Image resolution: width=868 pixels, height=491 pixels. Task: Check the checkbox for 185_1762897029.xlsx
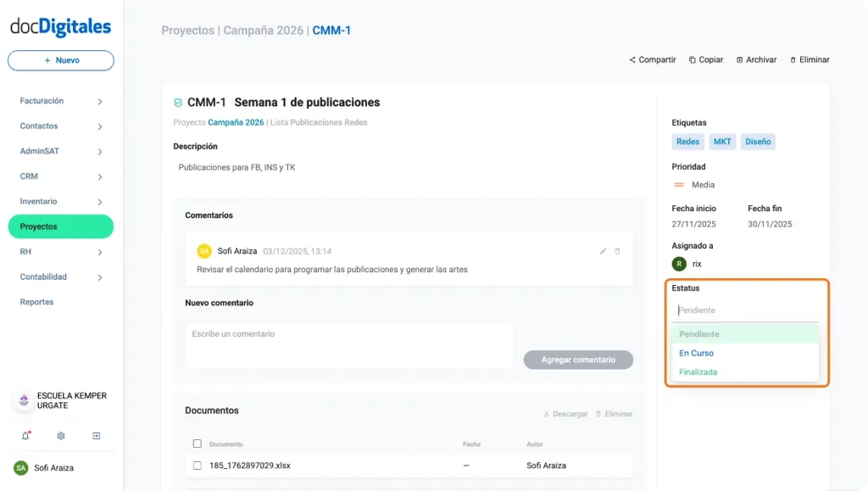(198, 465)
